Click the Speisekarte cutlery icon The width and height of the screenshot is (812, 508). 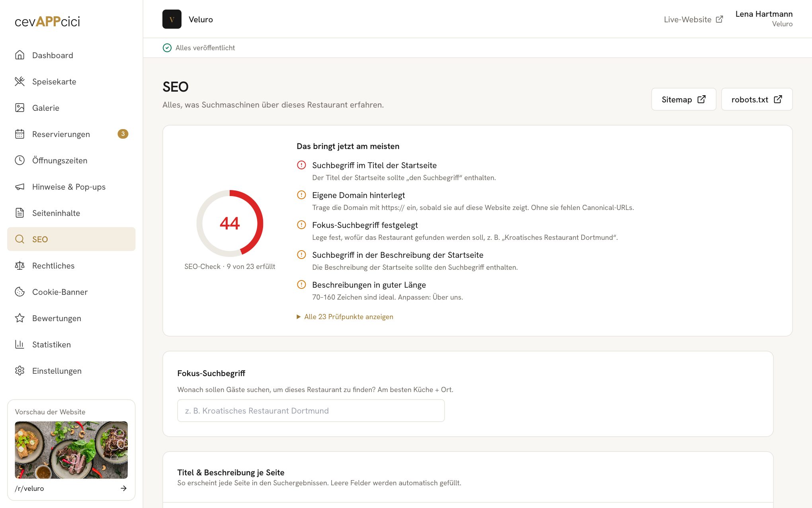pyautogui.click(x=20, y=81)
